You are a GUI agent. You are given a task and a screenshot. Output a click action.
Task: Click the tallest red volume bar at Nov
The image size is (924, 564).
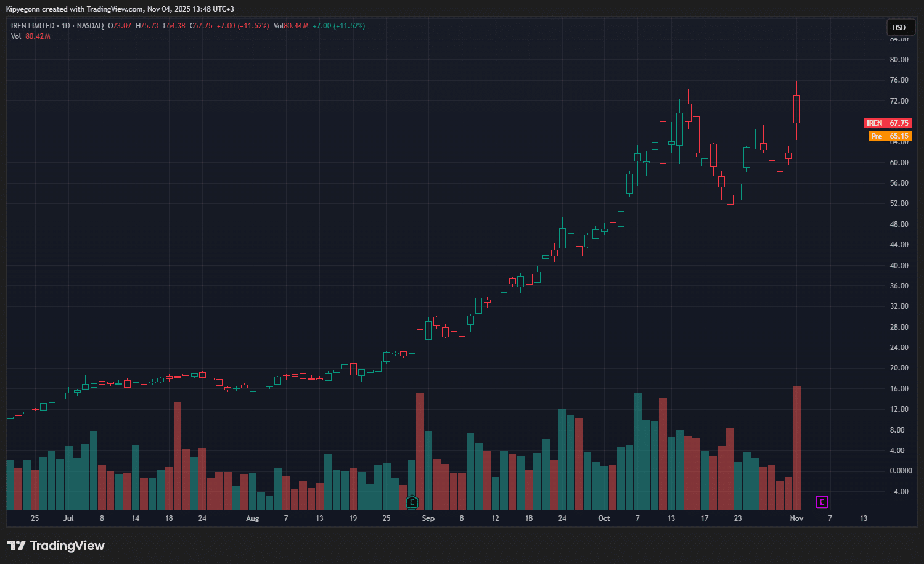point(796,447)
